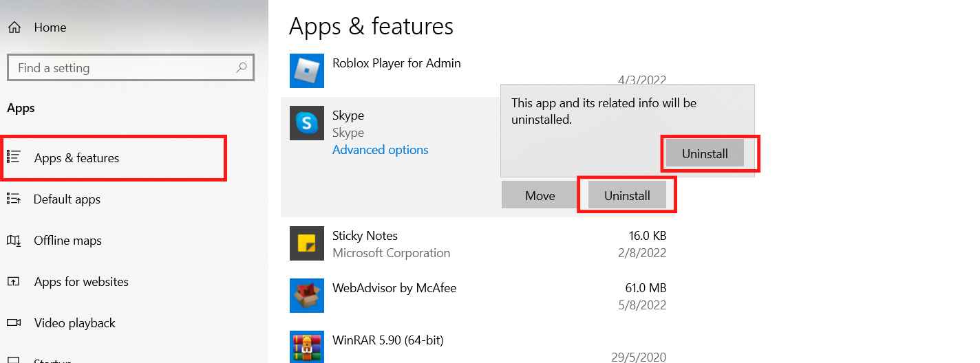Select WinRAR 5.90 (64-bit) entry

pyautogui.click(x=388, y=340)
